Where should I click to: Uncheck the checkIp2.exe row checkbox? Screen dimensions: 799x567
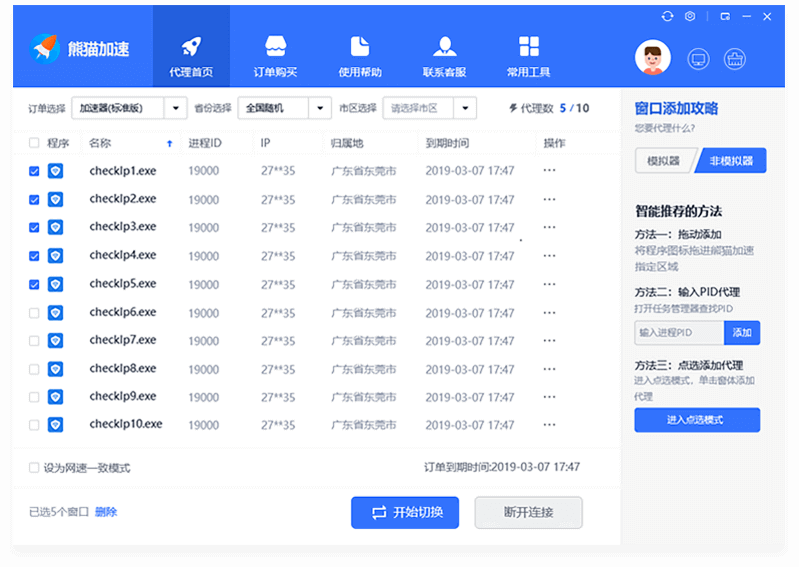pyautogui.click(x=34, y=199)
